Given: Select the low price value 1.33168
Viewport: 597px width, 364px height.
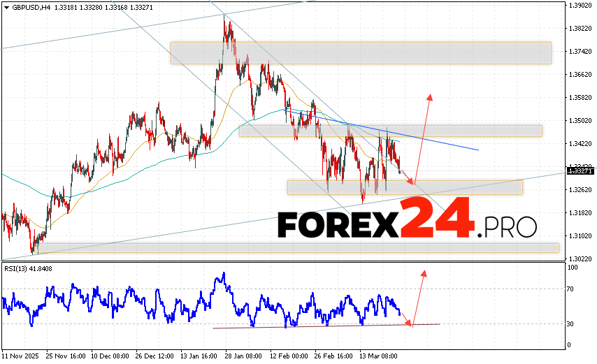Looking at the screenshot, I should (116, 7).
